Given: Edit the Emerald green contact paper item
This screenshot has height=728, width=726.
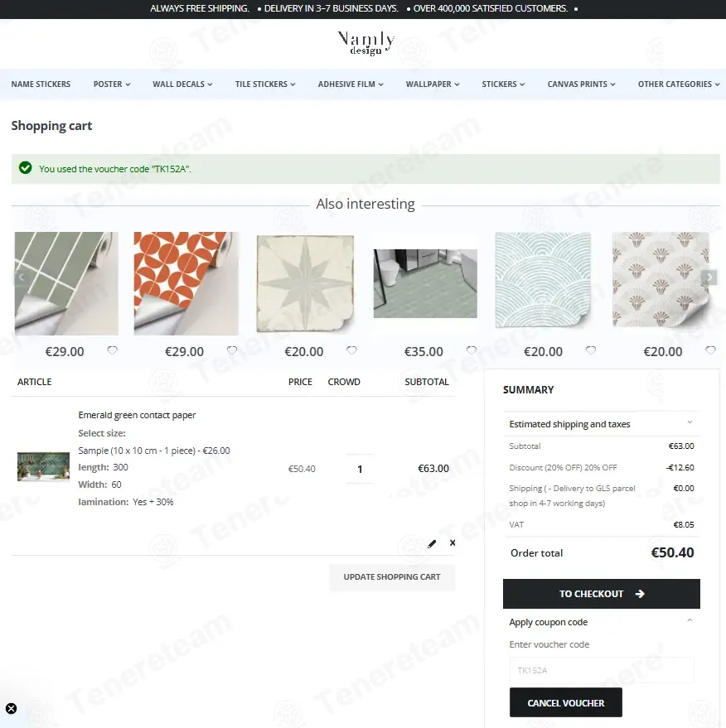Looking at the screenshot, I should 432,543.
